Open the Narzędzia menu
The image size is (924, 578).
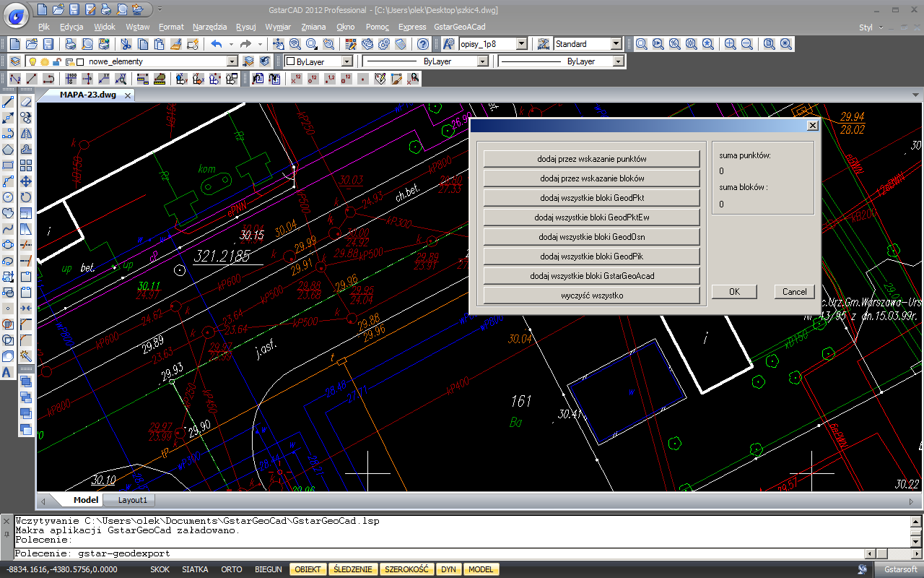[x=209, y=27]
